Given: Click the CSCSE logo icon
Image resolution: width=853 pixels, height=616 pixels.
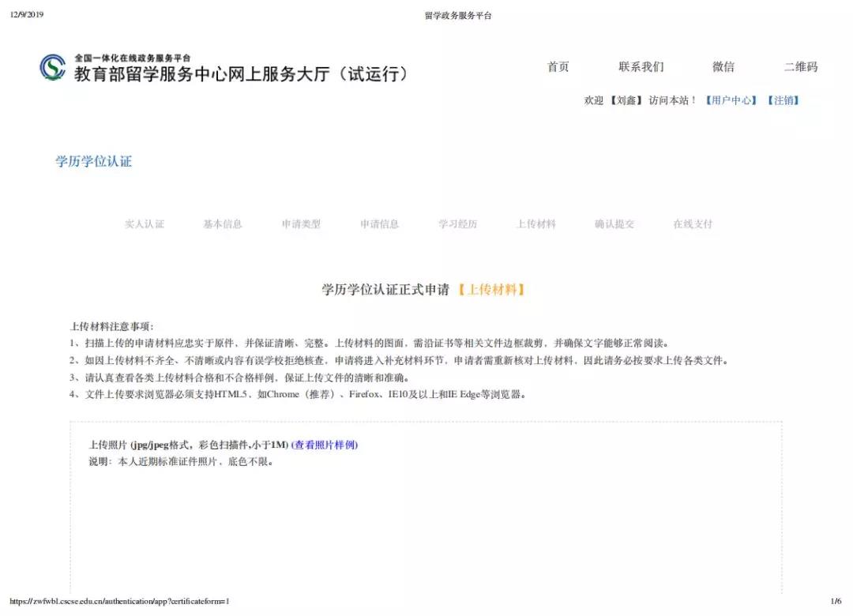Looking at the screenshot, I should (x=53, y=67).
